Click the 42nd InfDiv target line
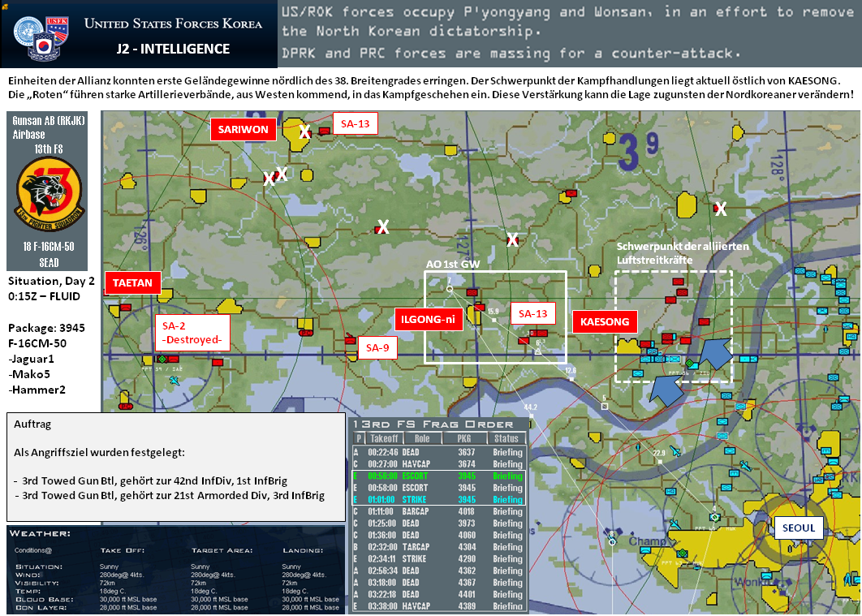 click(151, 480)
